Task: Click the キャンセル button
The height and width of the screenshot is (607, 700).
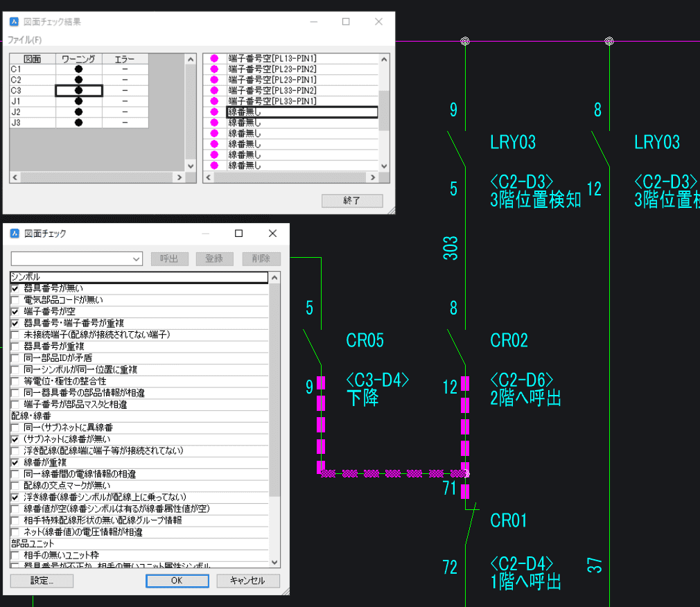Action: pyautogui.click(x=248, y=581)
